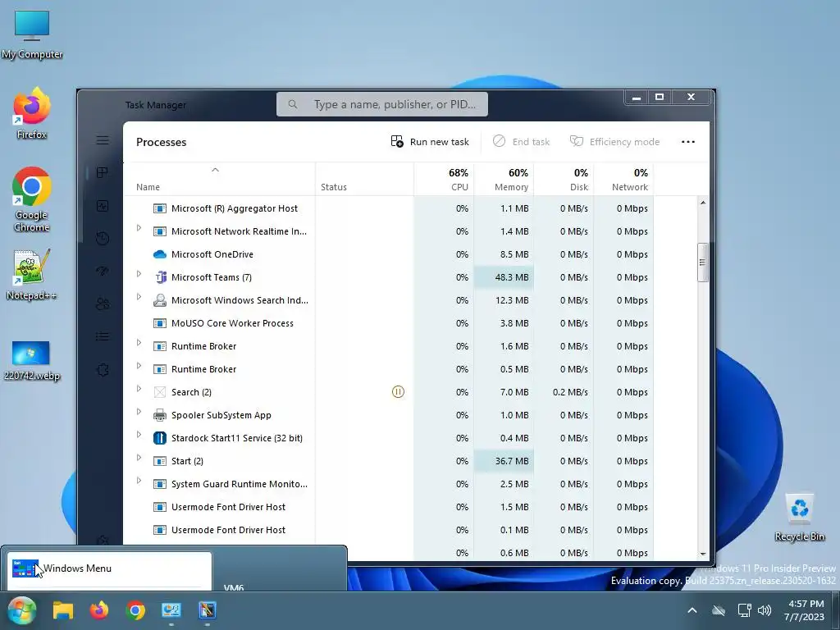The width and height of the screenshot is (840, 630).
Task: Expand the Start (2) process group
Action: [139, 458]
